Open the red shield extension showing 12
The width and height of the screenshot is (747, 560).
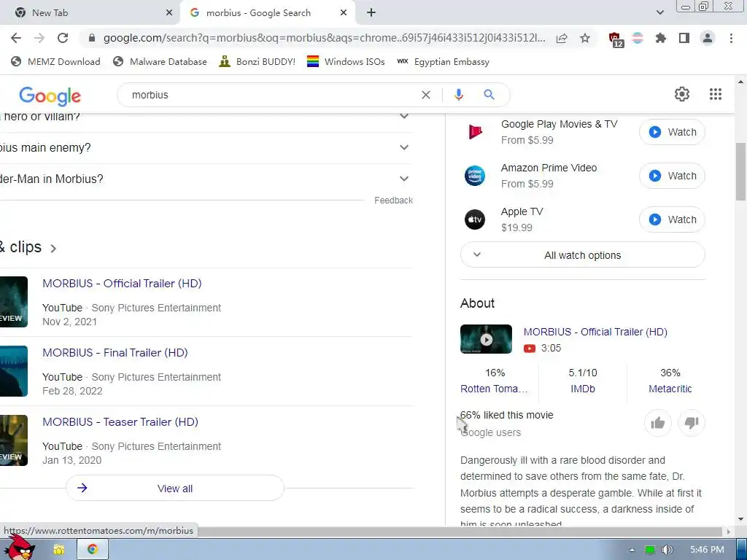point(616,39)
